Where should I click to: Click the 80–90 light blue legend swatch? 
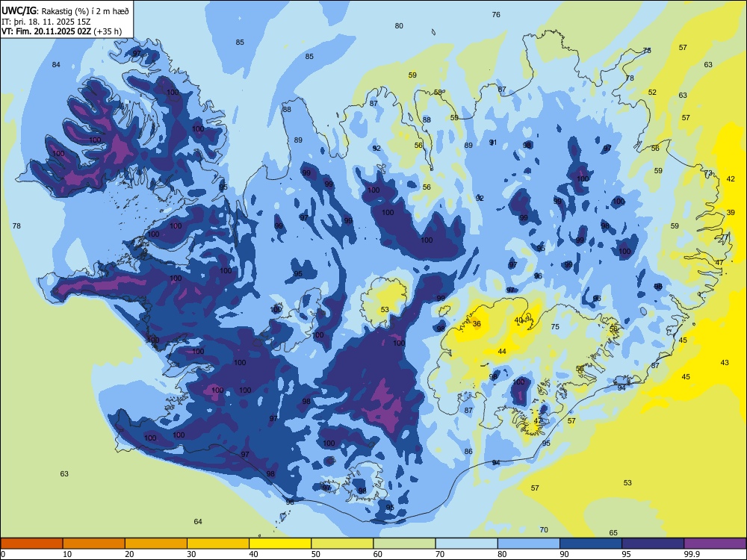click(529, 544)
